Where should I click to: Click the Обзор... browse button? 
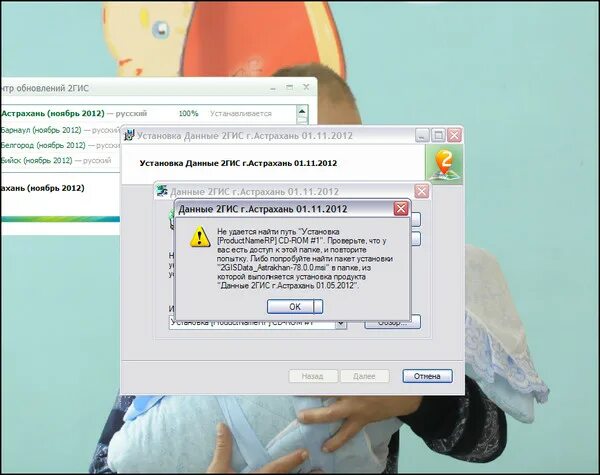(x=393, y=324)
